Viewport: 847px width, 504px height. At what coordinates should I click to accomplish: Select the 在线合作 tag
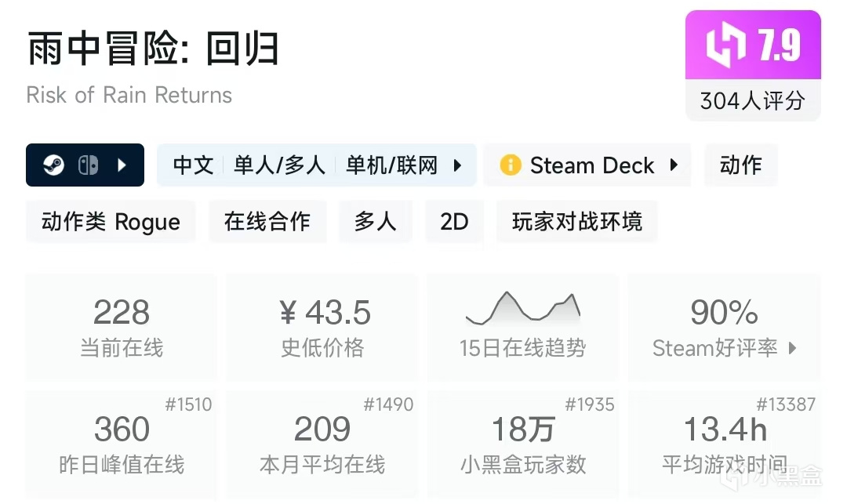tap(267, 222)
